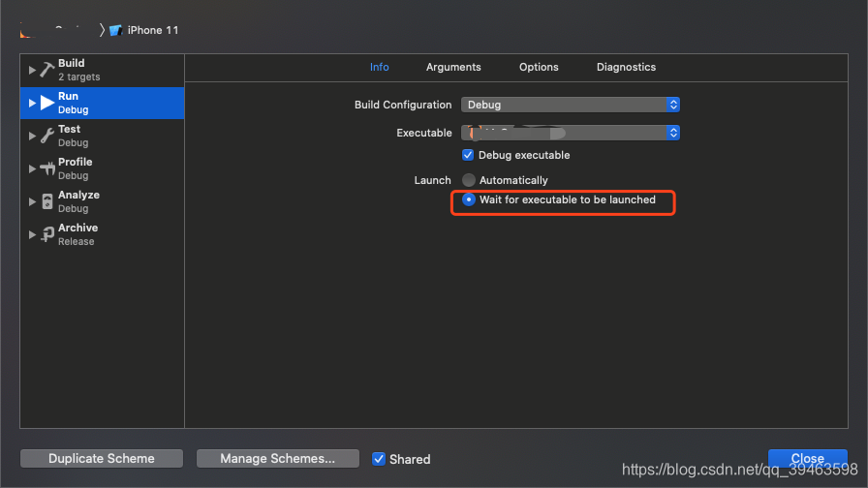The image size is (868, 488).
Task: Expand the Profile disclosure triangle
Action: click(x=32, y=168)
